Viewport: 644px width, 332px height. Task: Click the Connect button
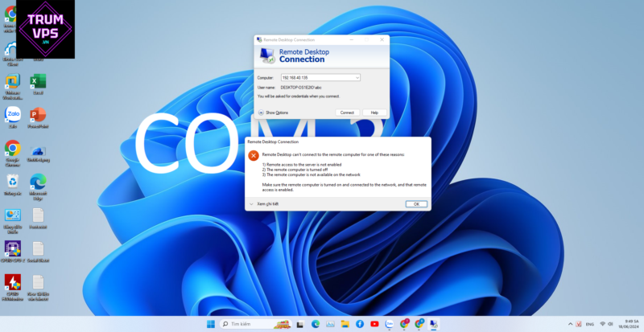347,113
